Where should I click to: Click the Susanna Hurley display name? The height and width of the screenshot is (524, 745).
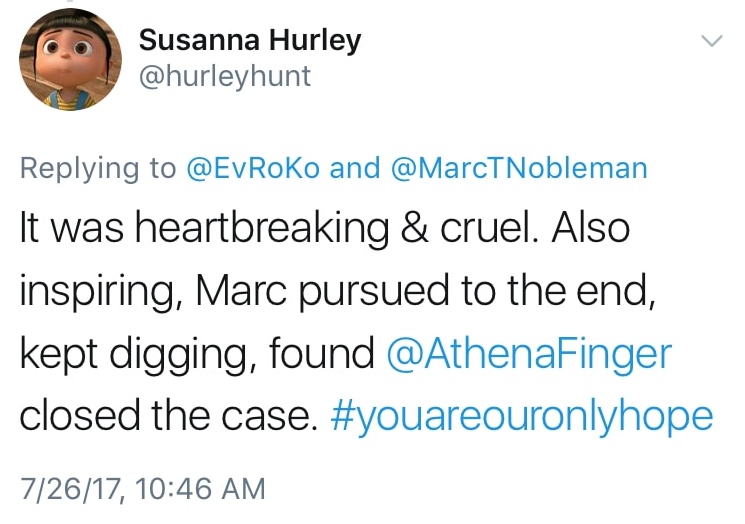click(x=249, y=41)
